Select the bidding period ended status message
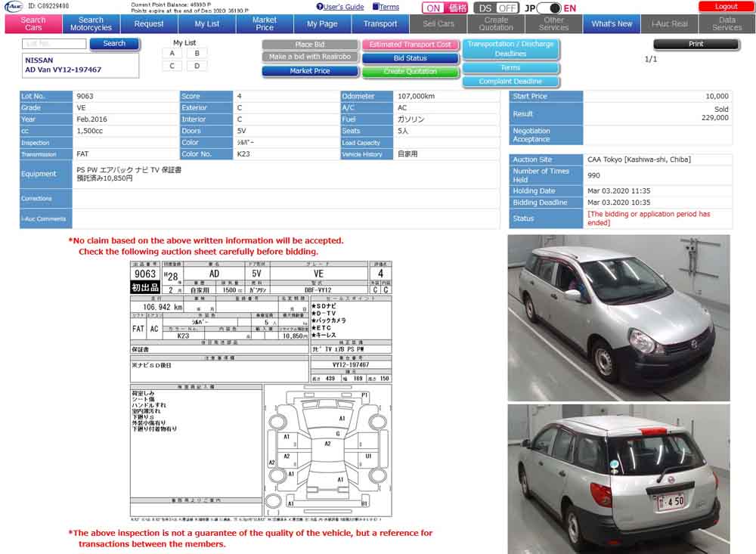 (x=649, y=218)
